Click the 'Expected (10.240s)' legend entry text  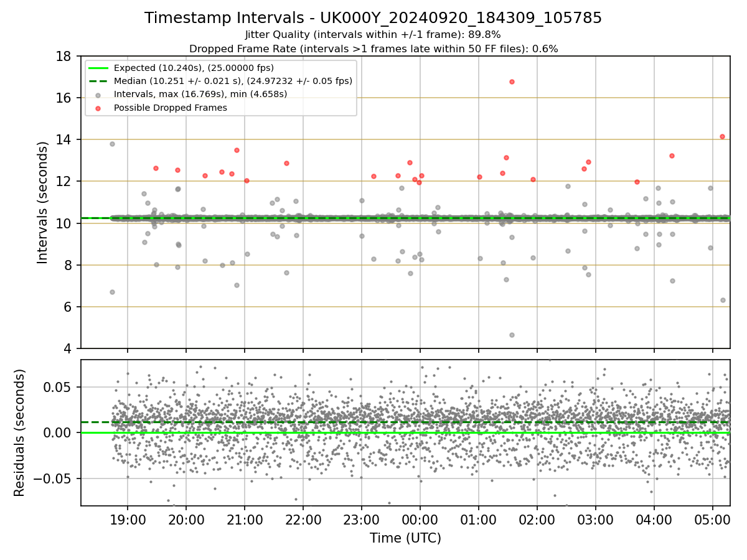pos(194,68)
